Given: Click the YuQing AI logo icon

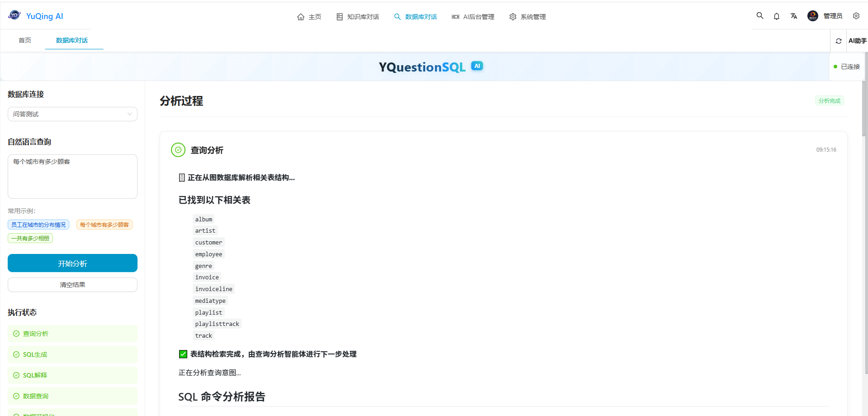Looking at the screenshot, I should 13,15.
